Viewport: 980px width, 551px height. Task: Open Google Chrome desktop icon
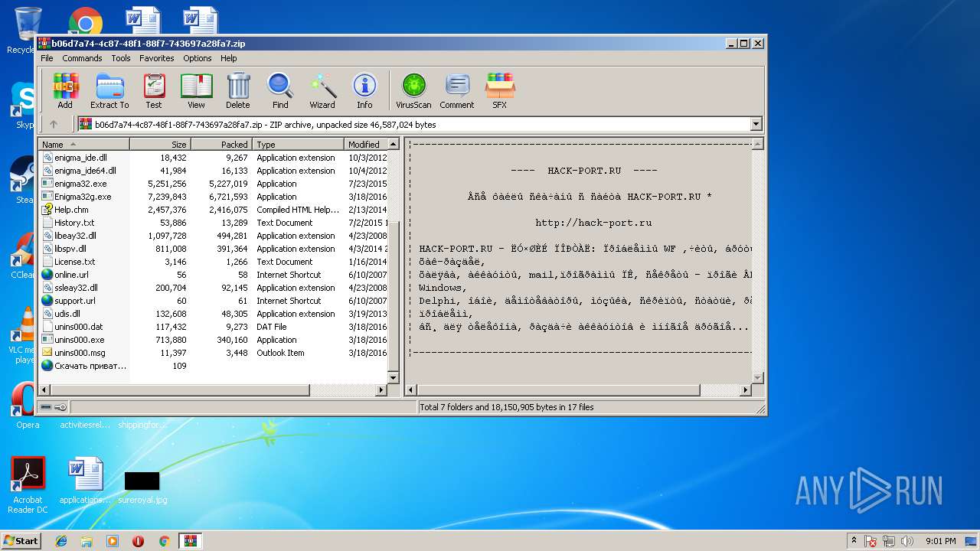pos(86,23)
